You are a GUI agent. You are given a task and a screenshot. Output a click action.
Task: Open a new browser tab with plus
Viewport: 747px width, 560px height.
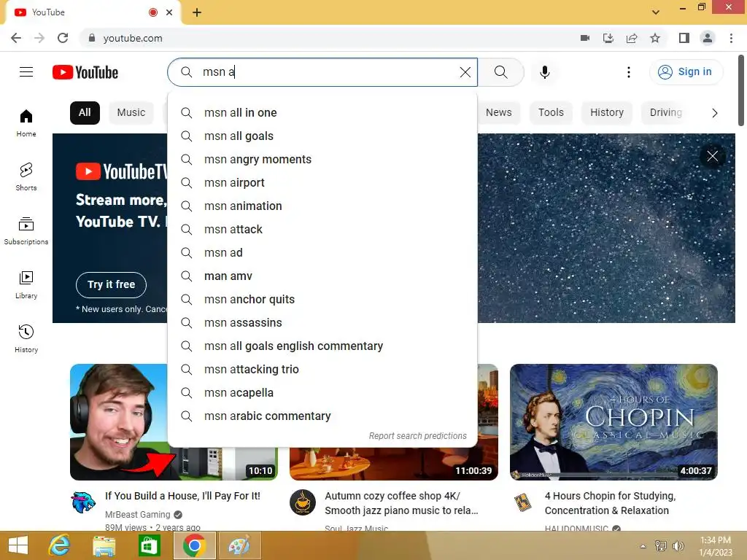(197, 12)
